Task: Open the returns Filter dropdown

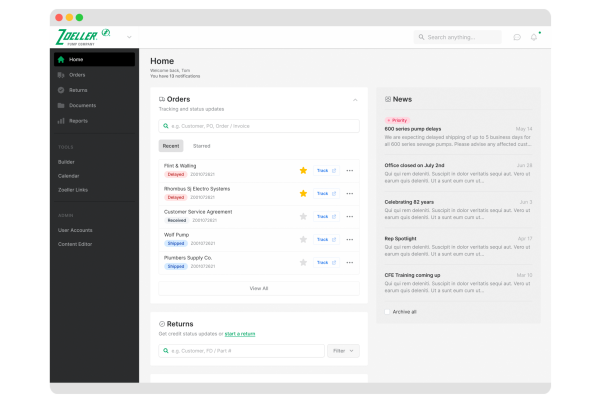Action: [x=343, y=351]
